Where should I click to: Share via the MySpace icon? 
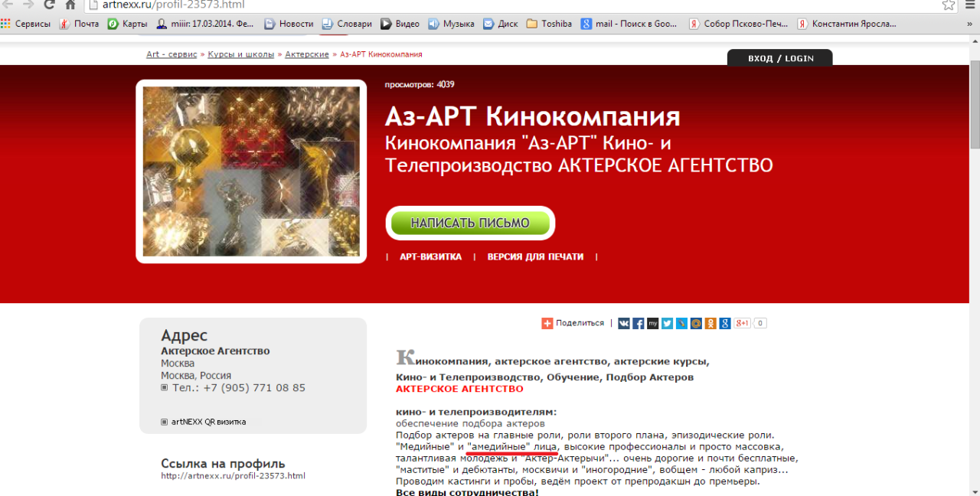click(x=653, y=323)
